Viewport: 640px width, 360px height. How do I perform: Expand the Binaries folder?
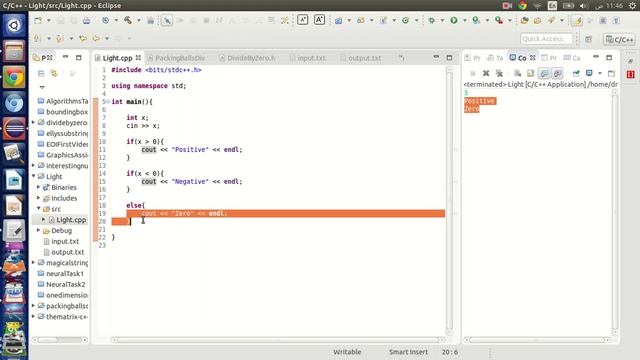[x=39, y=187]
